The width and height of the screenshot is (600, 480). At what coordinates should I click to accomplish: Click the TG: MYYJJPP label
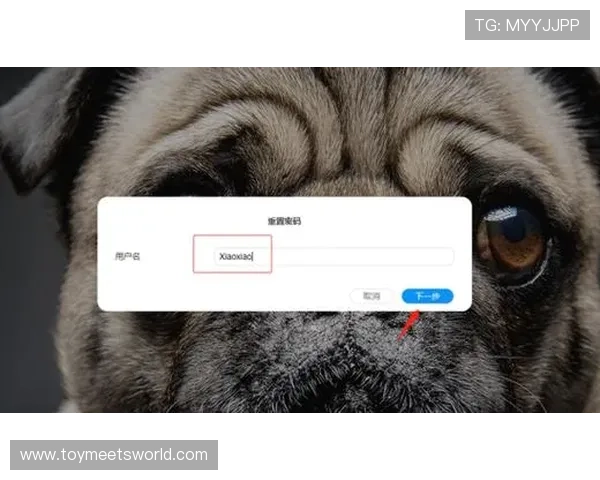(527, 25)
